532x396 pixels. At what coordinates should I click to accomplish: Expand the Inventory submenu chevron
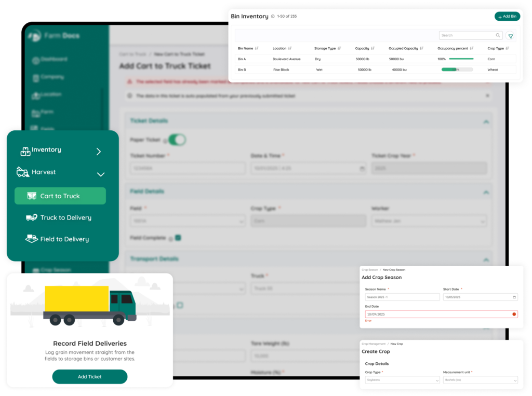pos(99,152)
